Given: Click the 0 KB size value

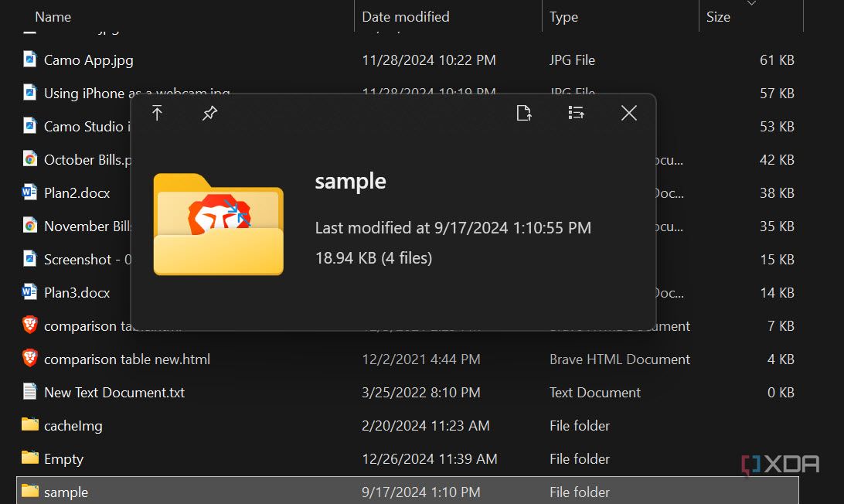Looking at the screenshot, I should tap(781, 393).
